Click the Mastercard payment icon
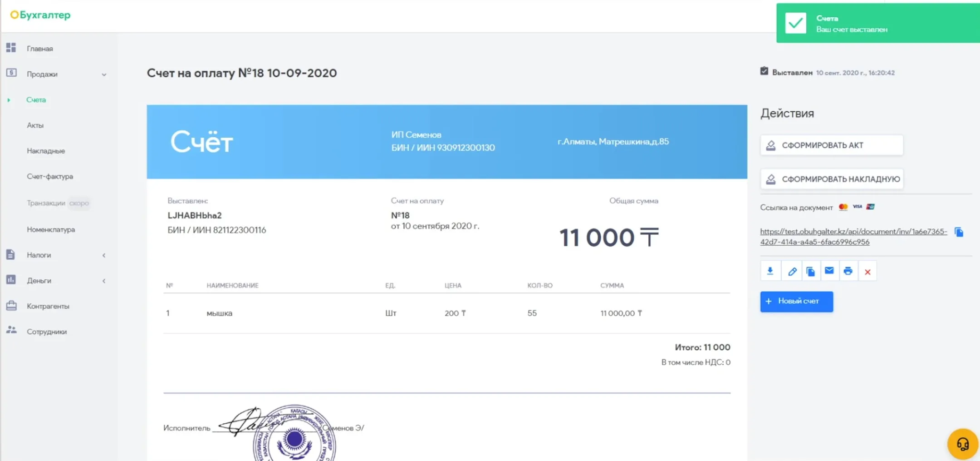 (843, 207)
